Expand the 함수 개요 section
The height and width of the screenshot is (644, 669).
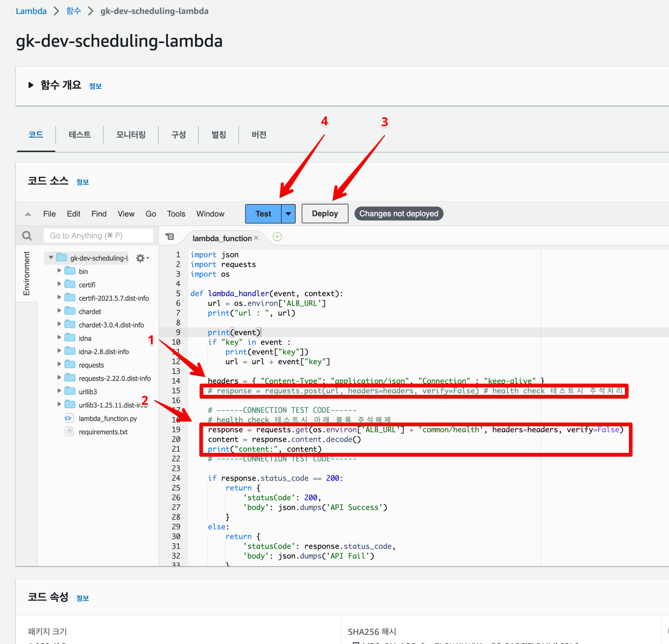point(31,85)
